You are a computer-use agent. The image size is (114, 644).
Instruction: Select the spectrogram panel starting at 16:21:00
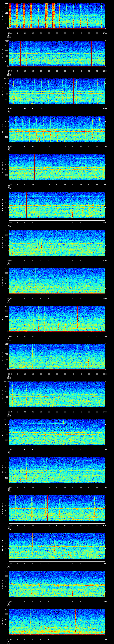(57, 205)
